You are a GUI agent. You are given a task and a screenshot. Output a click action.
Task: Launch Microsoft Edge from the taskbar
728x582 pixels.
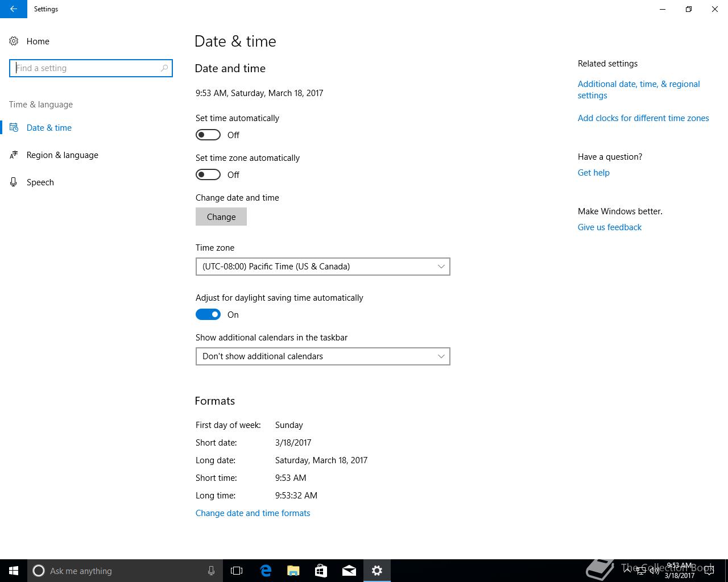pyautogui.click(x=266, y=571)
